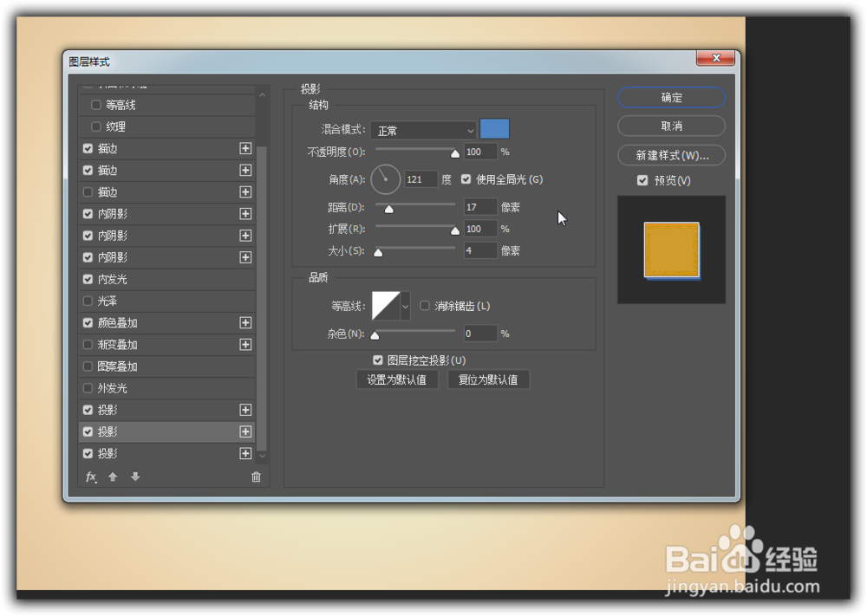Enable the 等高线 checkbox
This screenshot has height=616, width=867.
[95, 105]
